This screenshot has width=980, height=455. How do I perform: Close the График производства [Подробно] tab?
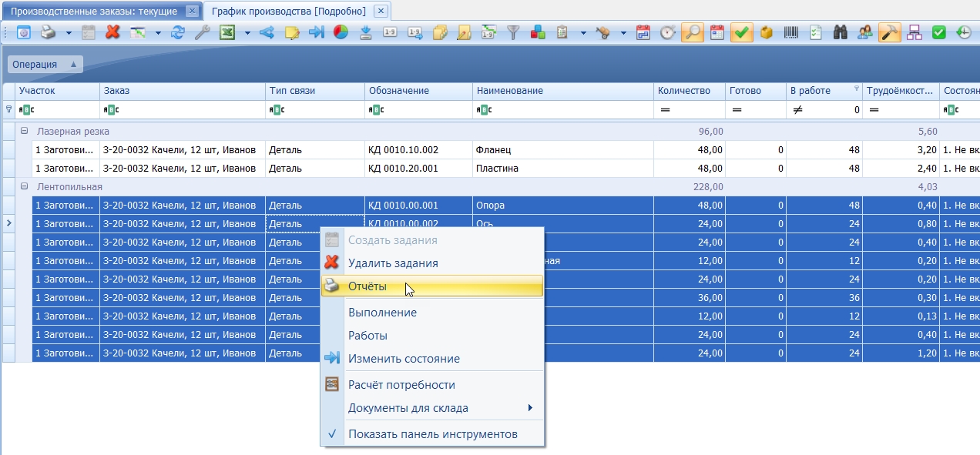click(380, 11)
